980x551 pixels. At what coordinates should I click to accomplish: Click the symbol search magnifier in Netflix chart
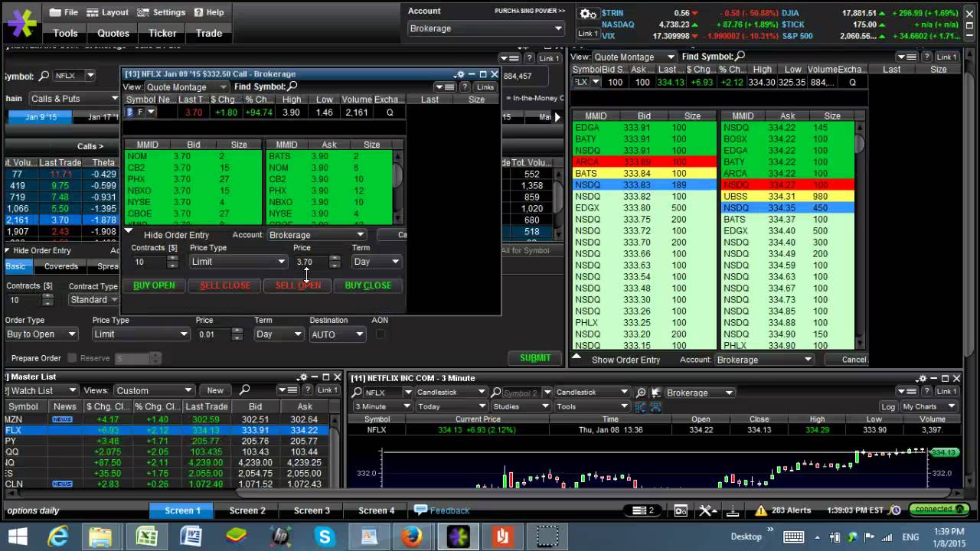tap(358, 393)
